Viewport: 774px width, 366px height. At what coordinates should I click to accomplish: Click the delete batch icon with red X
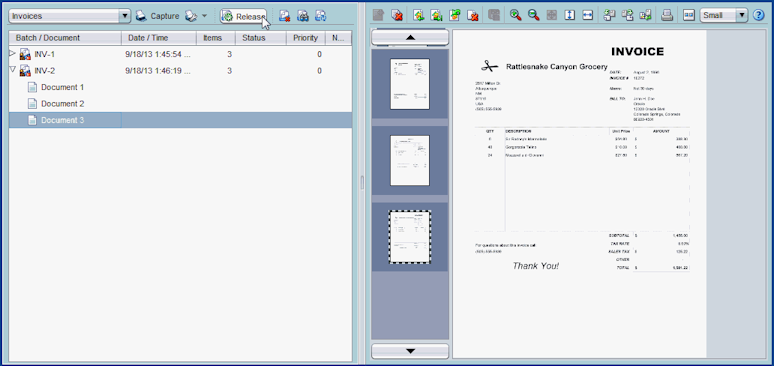(284, 16)
